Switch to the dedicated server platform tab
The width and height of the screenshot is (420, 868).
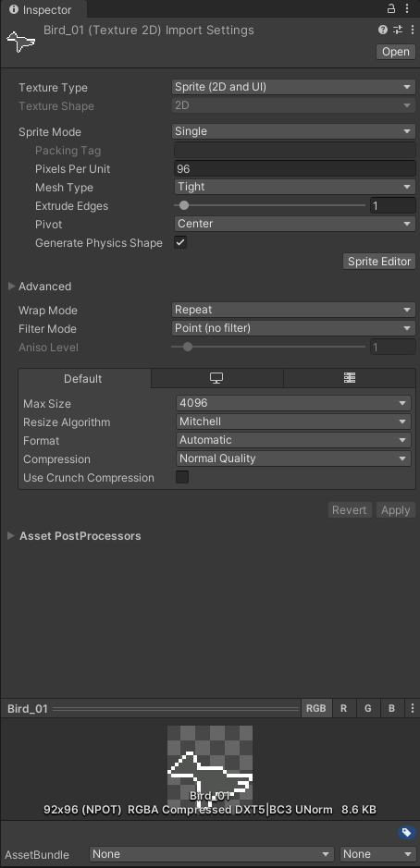tap(350, 378)
